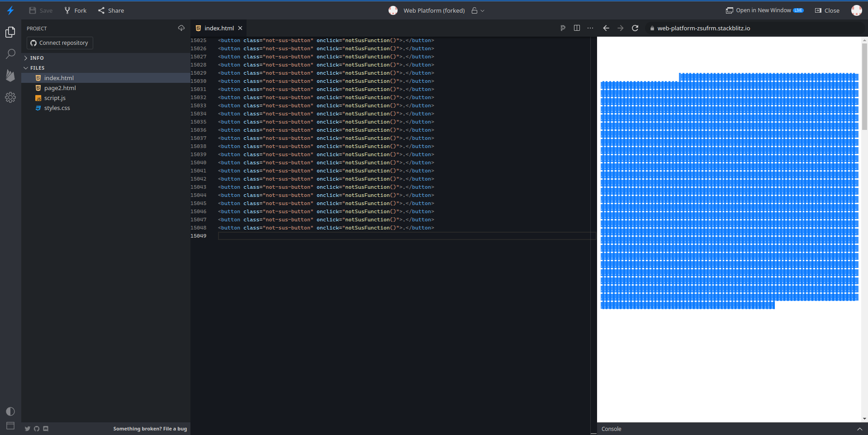Click the download project icon beside PROJECT
This screenshot has height=435, width=868.
click(181, 28)
